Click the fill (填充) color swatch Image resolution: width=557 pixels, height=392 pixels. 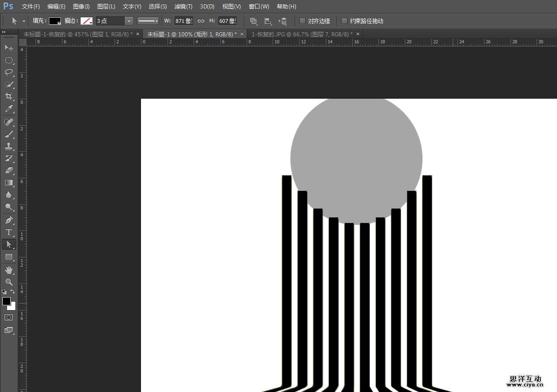pos(55,21)
